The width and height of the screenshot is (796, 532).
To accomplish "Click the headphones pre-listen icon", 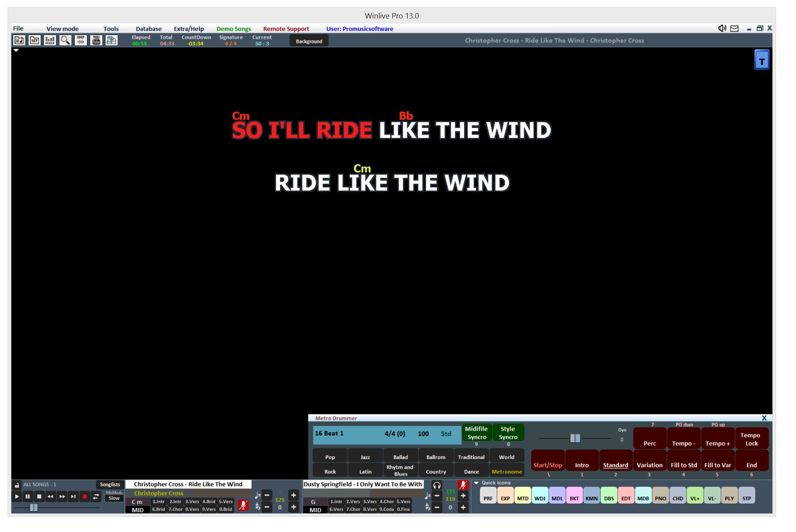I will [x=437, y=485].
